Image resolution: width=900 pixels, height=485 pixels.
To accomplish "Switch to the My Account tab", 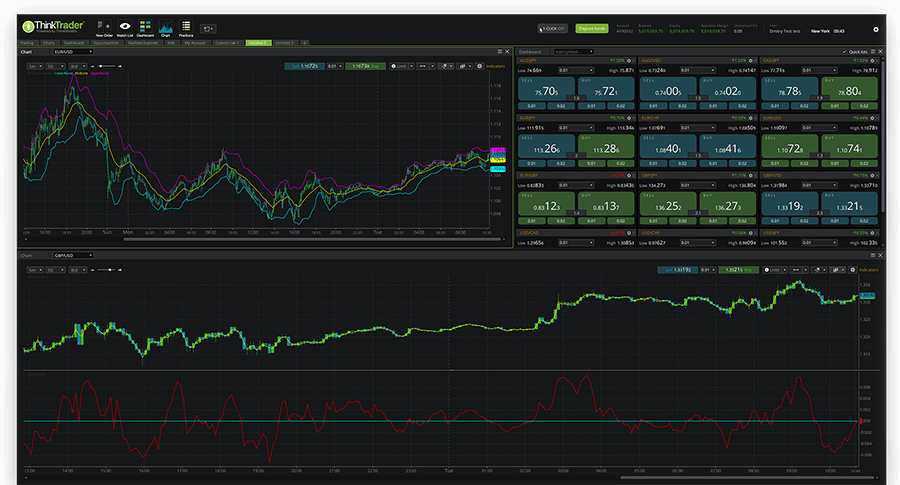I will point(194,43).
